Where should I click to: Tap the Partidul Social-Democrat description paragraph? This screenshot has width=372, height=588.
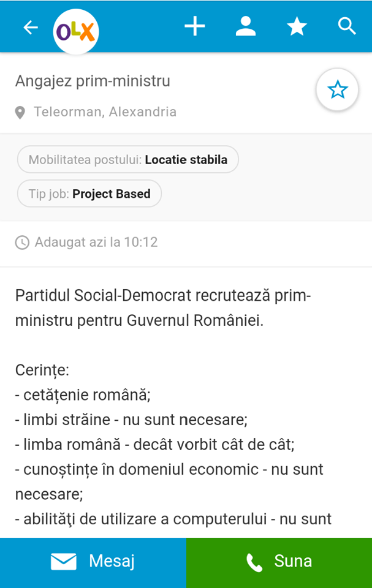[163, 307]
